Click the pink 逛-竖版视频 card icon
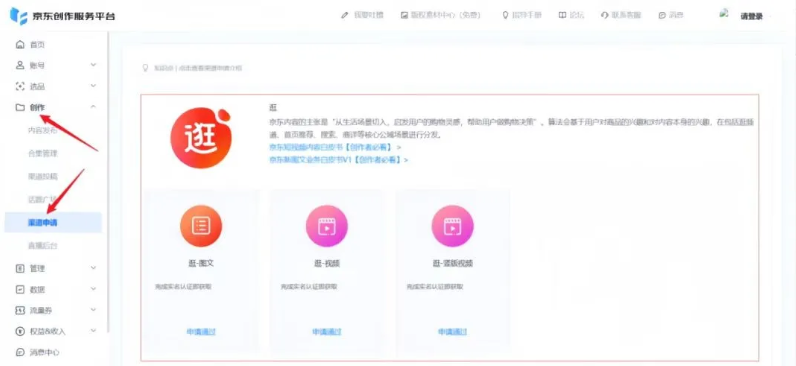796x366 pixels. click(x=452, y=226)
